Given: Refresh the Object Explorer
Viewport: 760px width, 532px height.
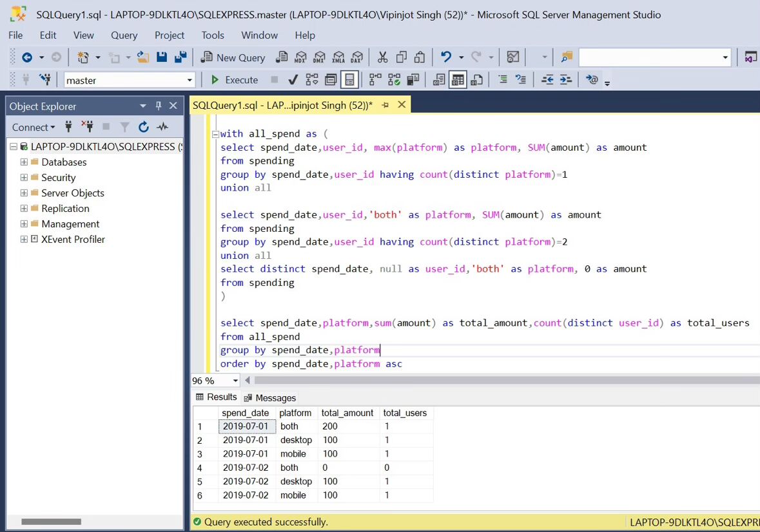Looking at the screenshot, I should click(x=144, y=127).
